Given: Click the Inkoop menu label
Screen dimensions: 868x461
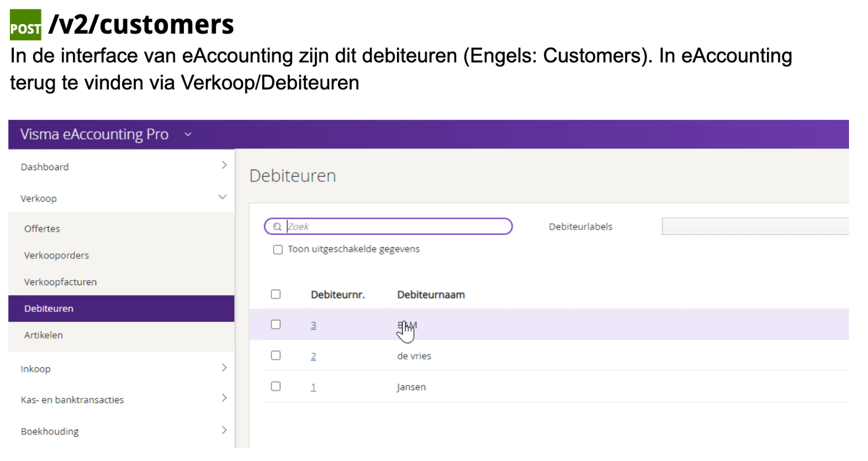Looking at the screenshot, I should click(x=35, y=369).
